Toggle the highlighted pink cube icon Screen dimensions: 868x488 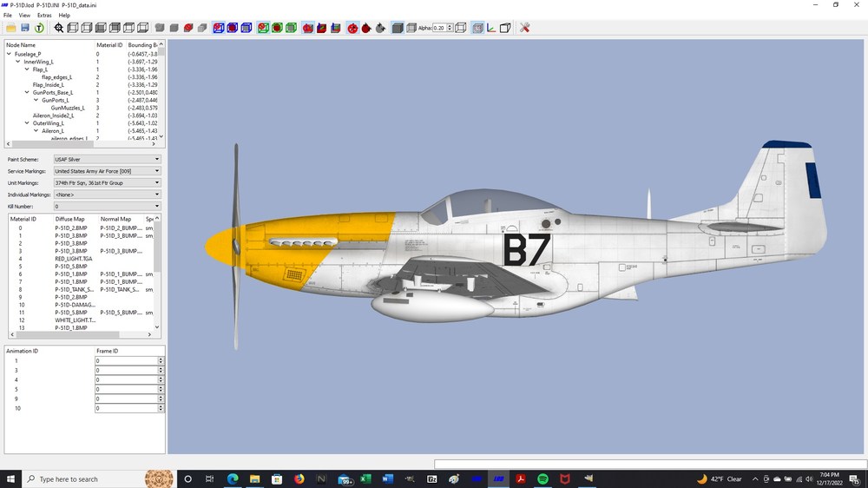[477, 28]
